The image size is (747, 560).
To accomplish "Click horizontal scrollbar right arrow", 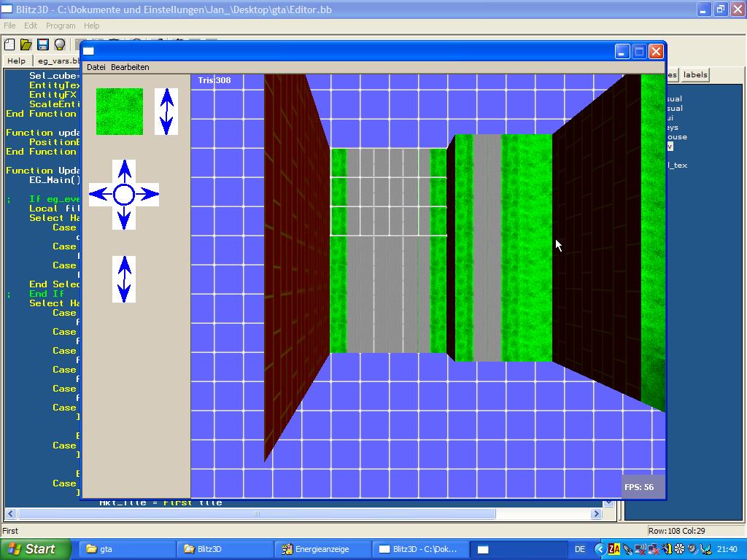I will pos(596,513).
